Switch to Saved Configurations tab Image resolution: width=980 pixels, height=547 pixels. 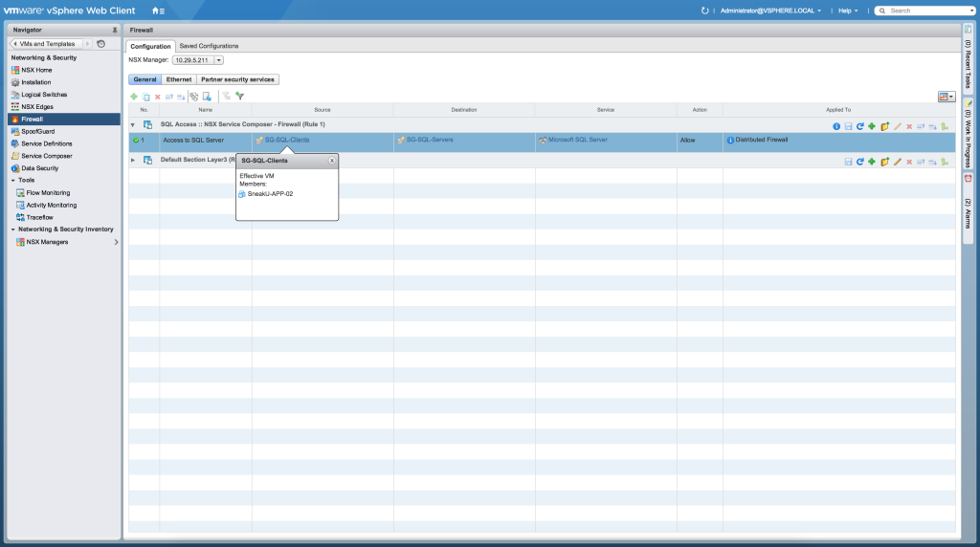point(209,46)
